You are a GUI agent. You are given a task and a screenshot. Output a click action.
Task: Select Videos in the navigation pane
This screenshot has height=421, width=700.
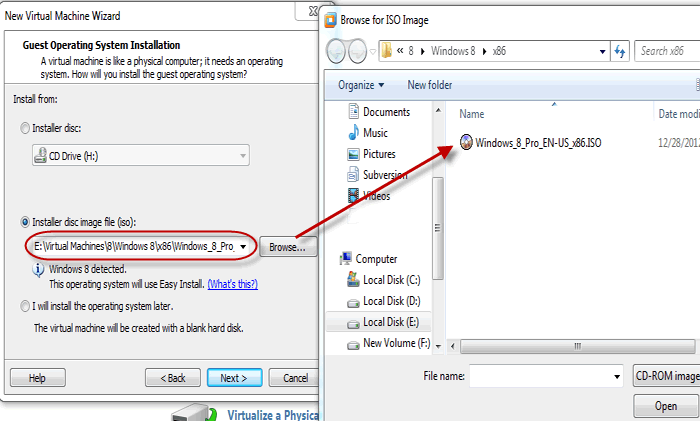376,196
